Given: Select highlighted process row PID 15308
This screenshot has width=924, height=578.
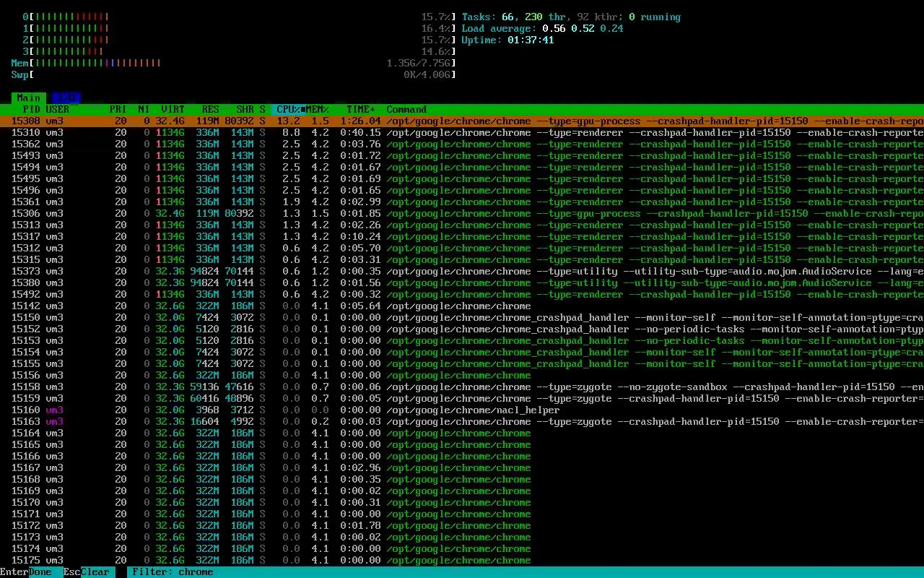Looking at the screenshot, I should click(x=462, y=121).
